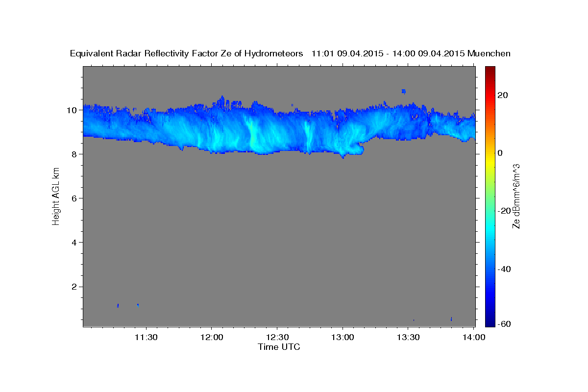The height and width of the screenshot is (392, 588).
Task: Click the 11:30 time tick label
Action: 146,337
